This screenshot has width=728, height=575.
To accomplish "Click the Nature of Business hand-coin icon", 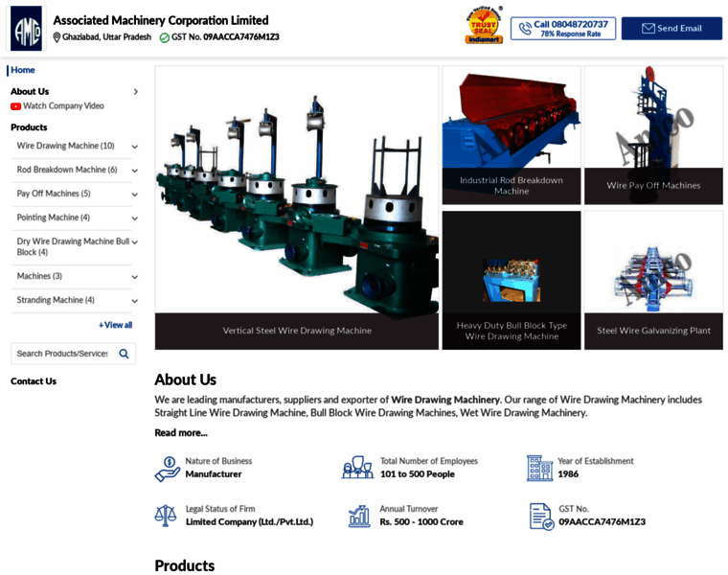I will [167, 469].
